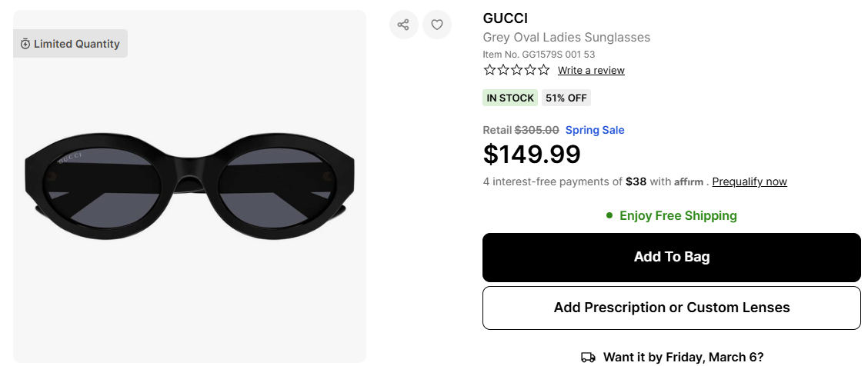Open the Spring Sale link
The image size is (868, 366).
pyautogui.click(x=595, y=130)
